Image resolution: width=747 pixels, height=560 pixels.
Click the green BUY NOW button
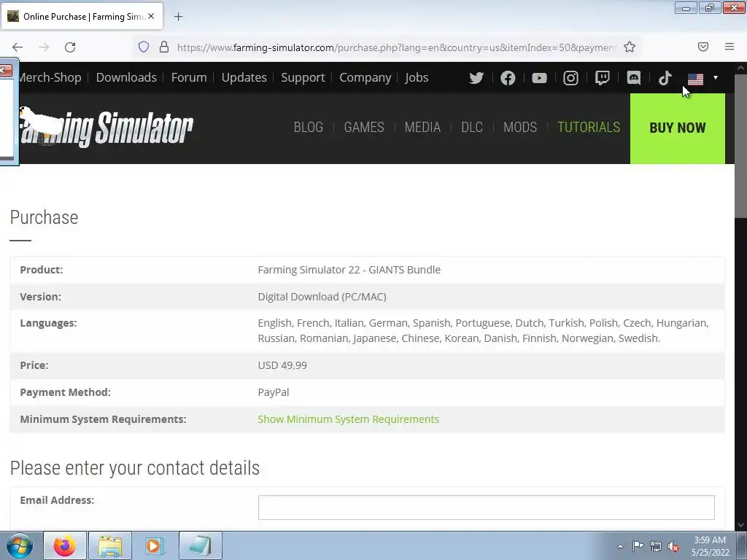point(678,128)
